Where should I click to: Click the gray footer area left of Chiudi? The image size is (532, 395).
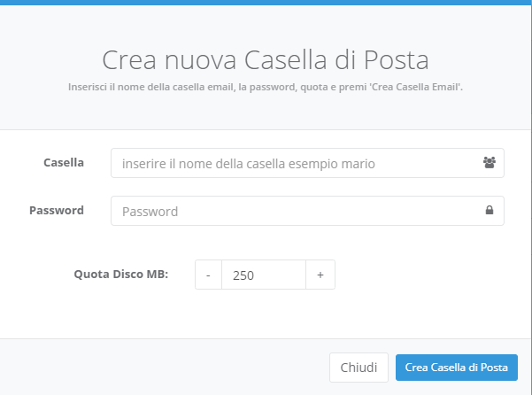(x=163, y=368)
